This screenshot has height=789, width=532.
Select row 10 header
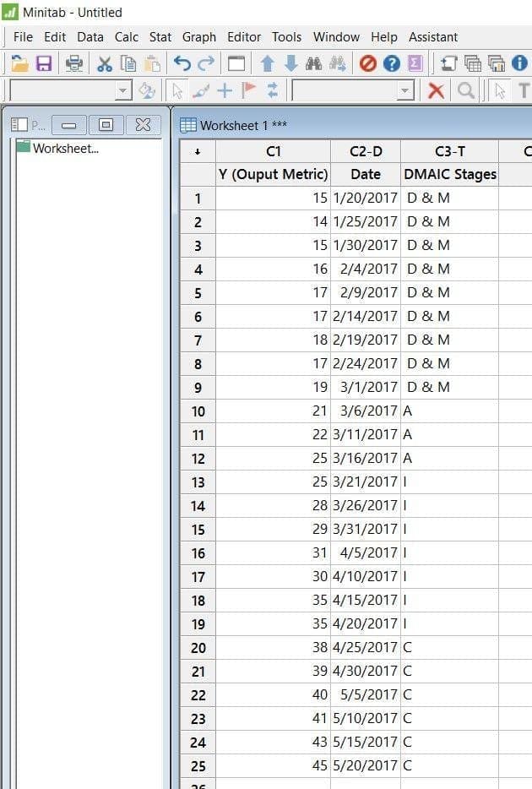198,411
